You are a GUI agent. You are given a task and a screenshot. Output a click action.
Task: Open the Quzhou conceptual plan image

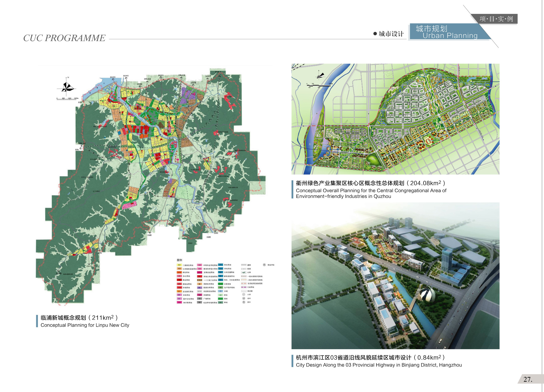[x=395, y=119]
